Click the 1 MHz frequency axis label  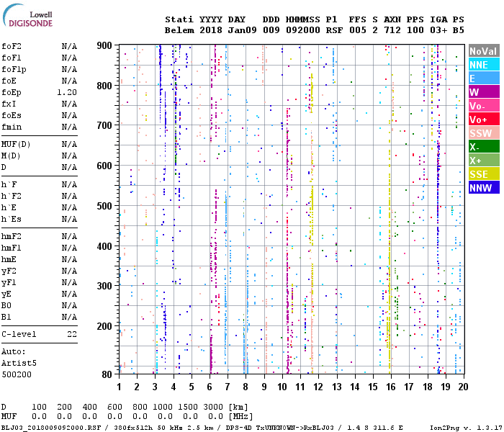(x=120, y=387)
